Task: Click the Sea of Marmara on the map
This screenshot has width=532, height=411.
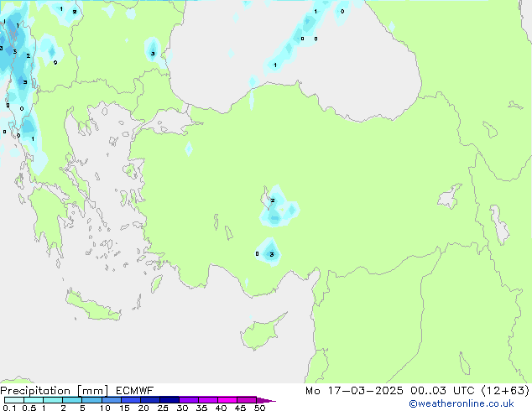Action: click(x=170, y=122)
